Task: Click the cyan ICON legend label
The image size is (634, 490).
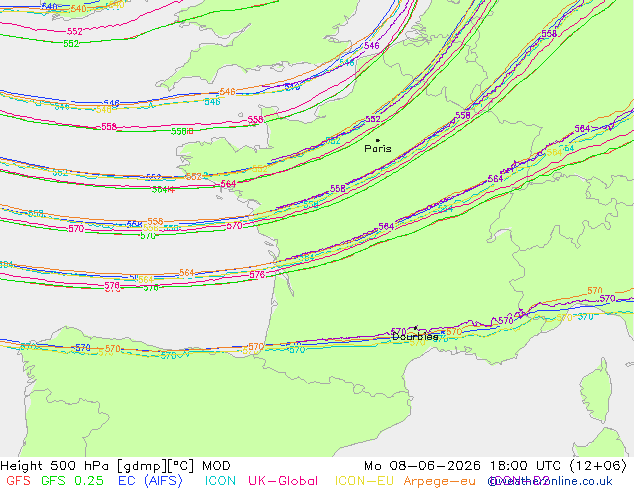Action: (220, 481)
